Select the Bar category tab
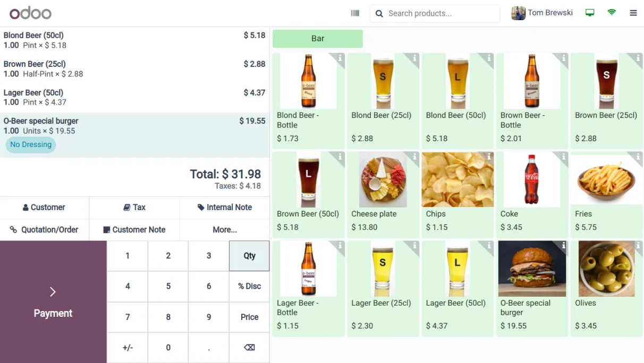The height and width of the screenshot is (363, 644). [x=318, y=39]
